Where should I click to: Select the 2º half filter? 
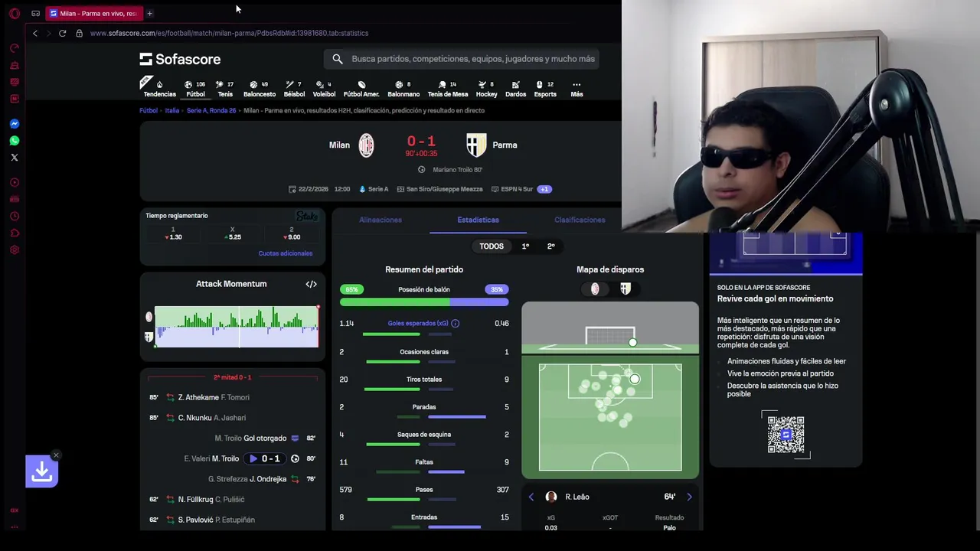[550, 246]
